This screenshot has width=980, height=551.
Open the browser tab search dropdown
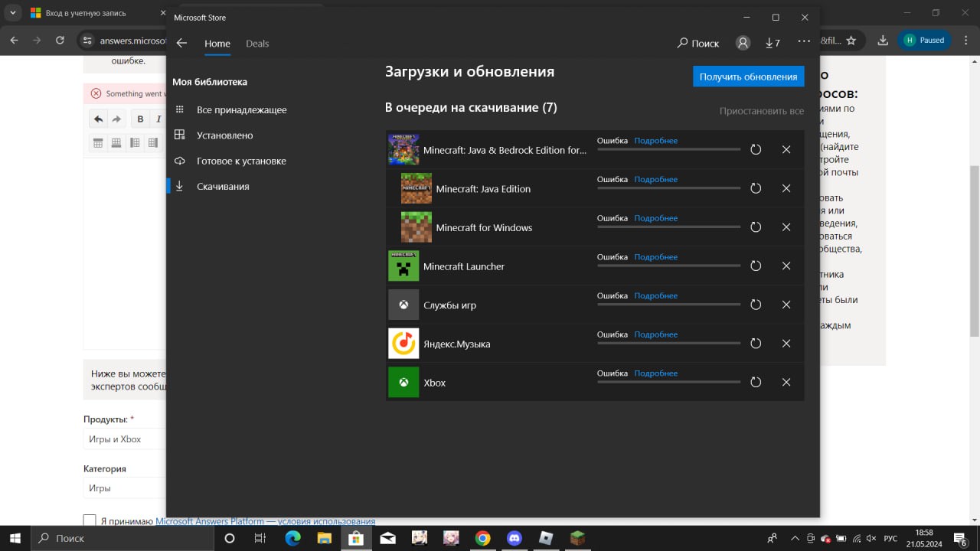pyautogui.click(x=13, y=13)
